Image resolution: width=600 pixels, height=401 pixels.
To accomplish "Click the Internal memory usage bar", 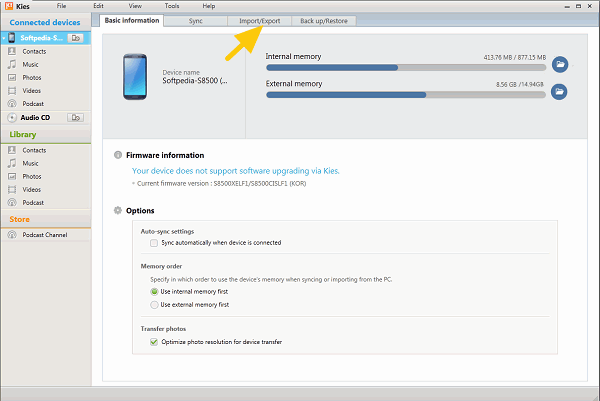I will [x=406, y=68].
